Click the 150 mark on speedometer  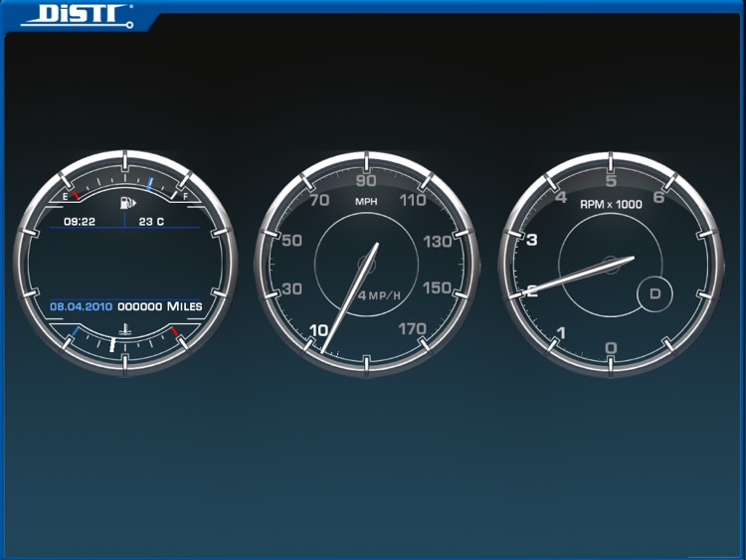click(x=438, y=287)
